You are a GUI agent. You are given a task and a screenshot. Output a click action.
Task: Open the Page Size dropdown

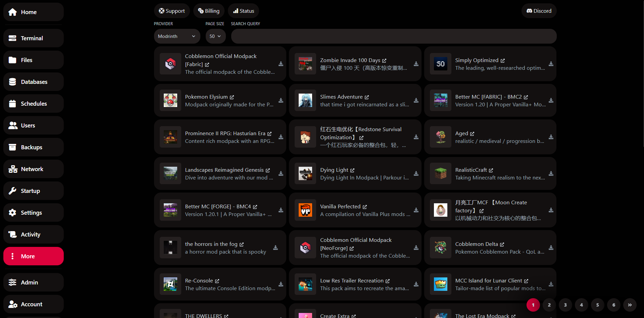(x=215, y=36)
